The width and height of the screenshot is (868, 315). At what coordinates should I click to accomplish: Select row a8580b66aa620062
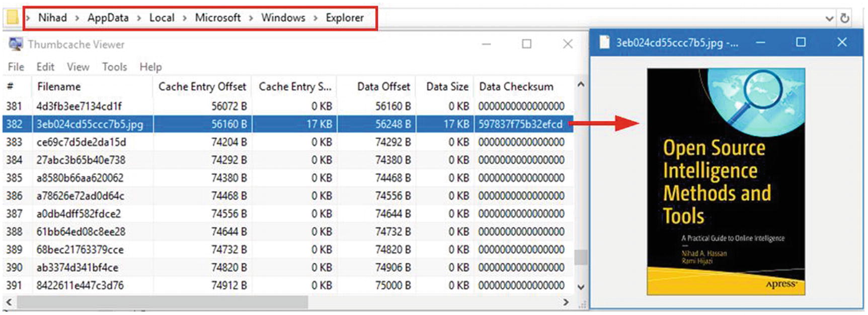[288, 178]
